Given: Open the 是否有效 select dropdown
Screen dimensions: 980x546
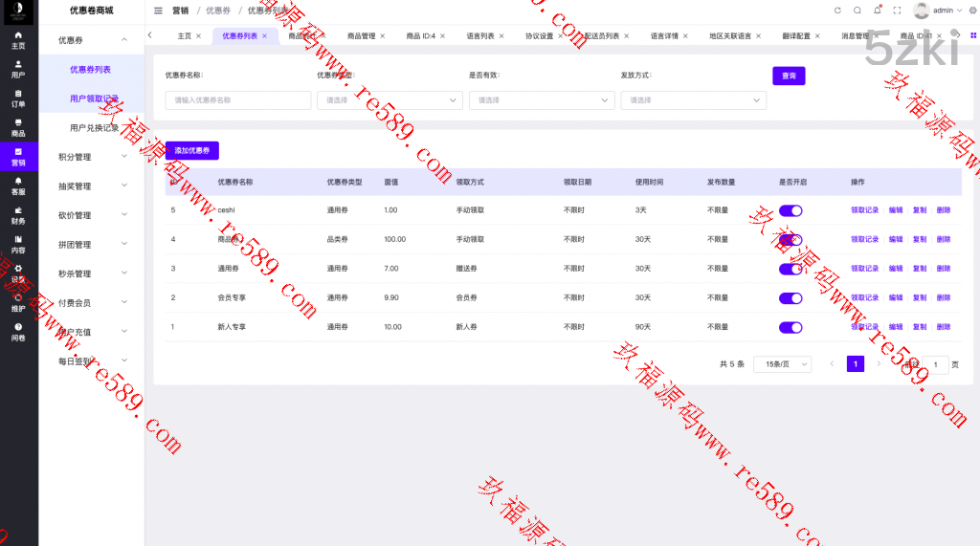Looking at the screenshot, I should 541,99.
